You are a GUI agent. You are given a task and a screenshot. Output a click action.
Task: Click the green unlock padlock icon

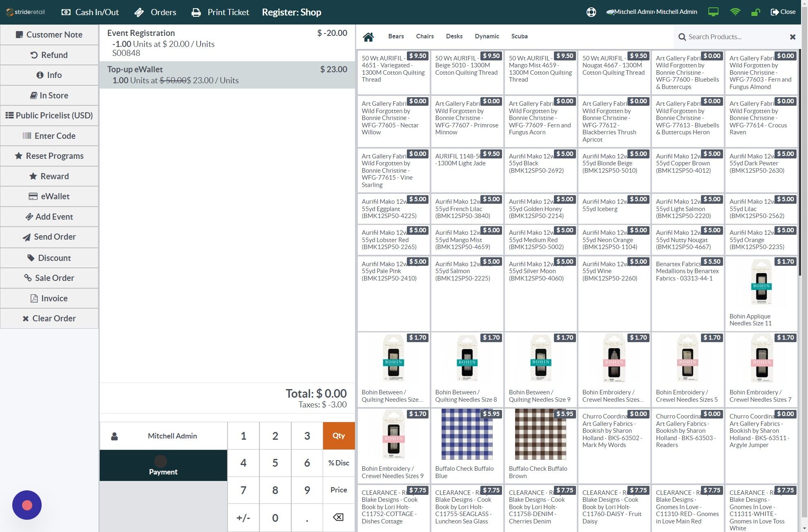tap(755, 12)
